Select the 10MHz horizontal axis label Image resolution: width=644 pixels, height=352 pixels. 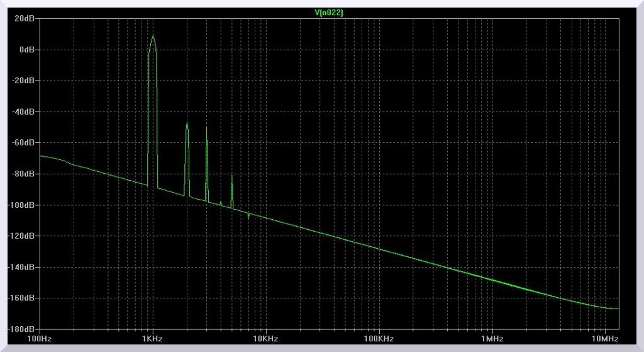(605, 339)
